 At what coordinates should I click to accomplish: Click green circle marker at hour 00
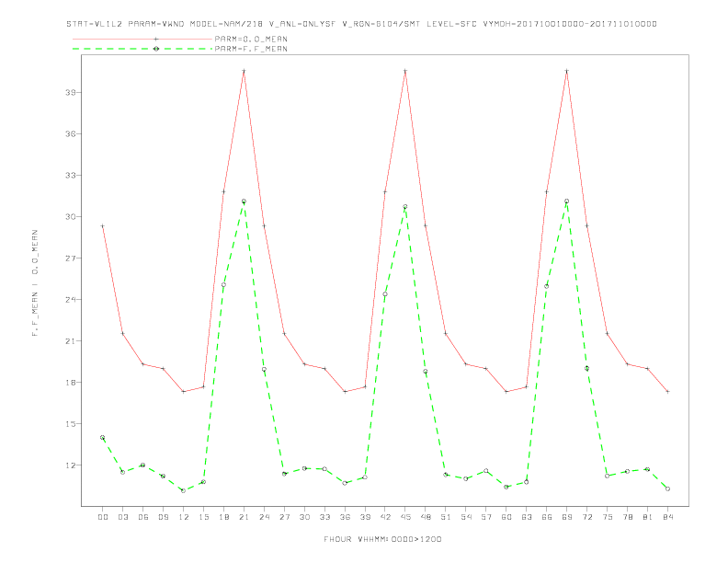coord(103,438)
